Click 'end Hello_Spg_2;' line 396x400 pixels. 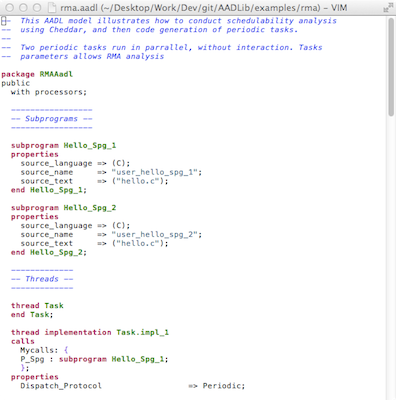(49, 252)
